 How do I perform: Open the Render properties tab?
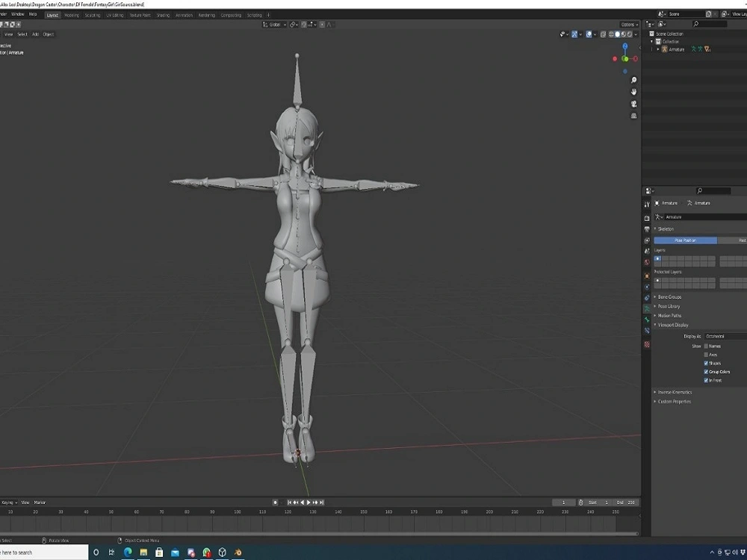647,218
